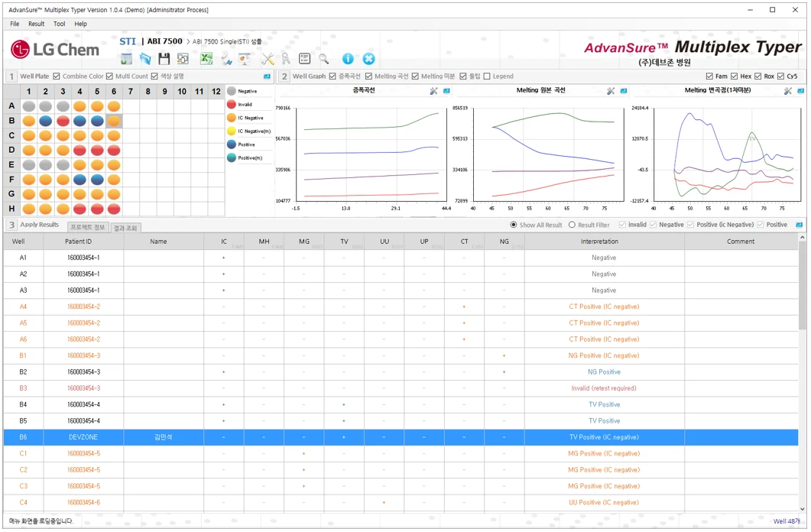The width and height of the screenshot is (811, 532).
Task: Select the Result Filter radio button
Action: 572,225
